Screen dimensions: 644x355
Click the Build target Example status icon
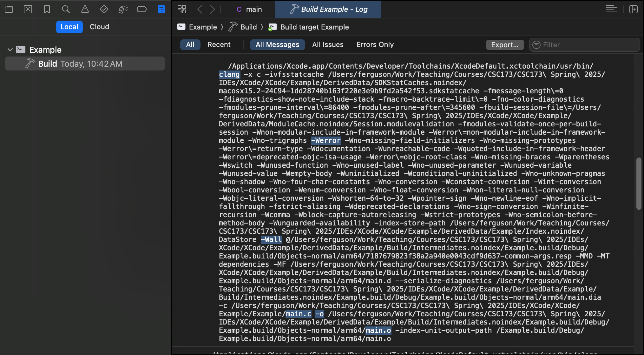[272, 27]
